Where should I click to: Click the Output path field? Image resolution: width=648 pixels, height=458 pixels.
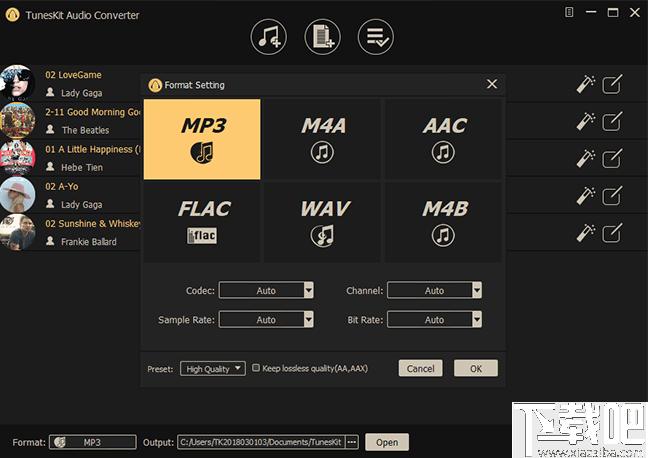261,442
